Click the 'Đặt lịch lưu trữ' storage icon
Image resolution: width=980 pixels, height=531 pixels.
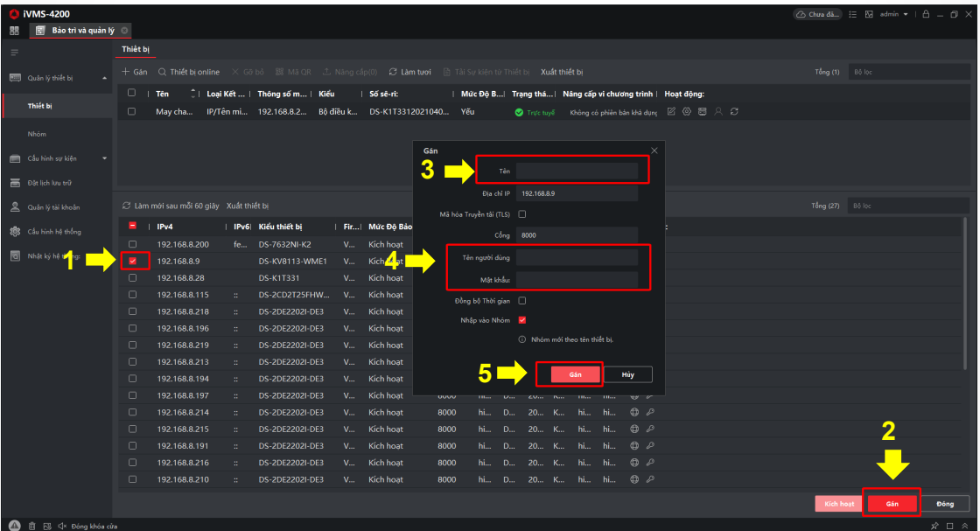15,183
